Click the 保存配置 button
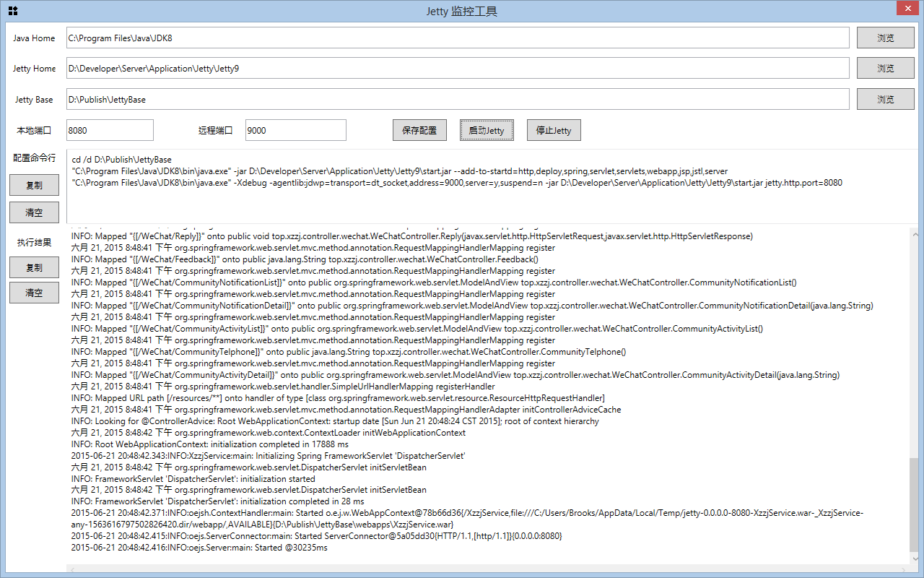This screenshot has height=578, width=924. (419, 131)
